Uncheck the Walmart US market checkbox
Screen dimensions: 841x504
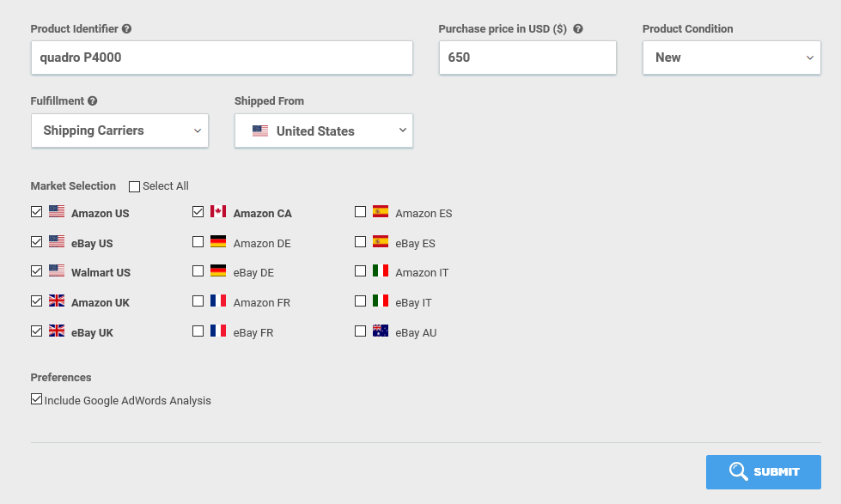(36, 271)
